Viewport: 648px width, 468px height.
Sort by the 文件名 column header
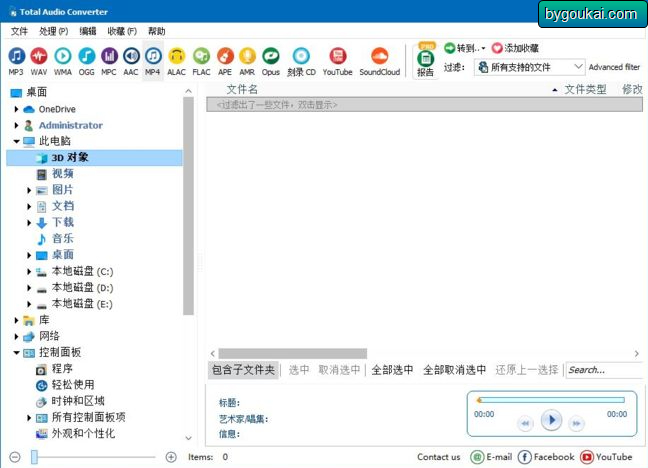[x=242, y=89]
